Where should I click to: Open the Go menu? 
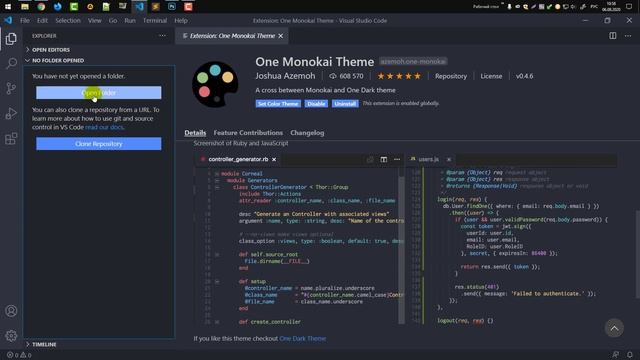pyautogui.click(x=113, y=20)
